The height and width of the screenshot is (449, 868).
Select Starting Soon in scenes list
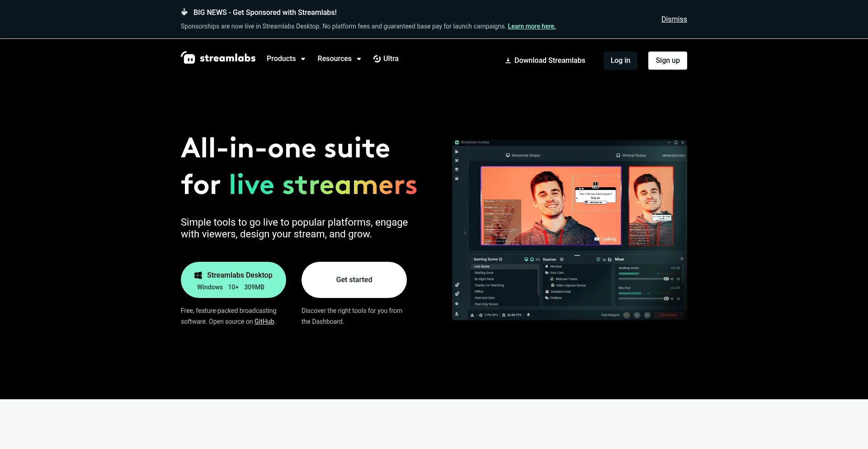coord(484,273)
